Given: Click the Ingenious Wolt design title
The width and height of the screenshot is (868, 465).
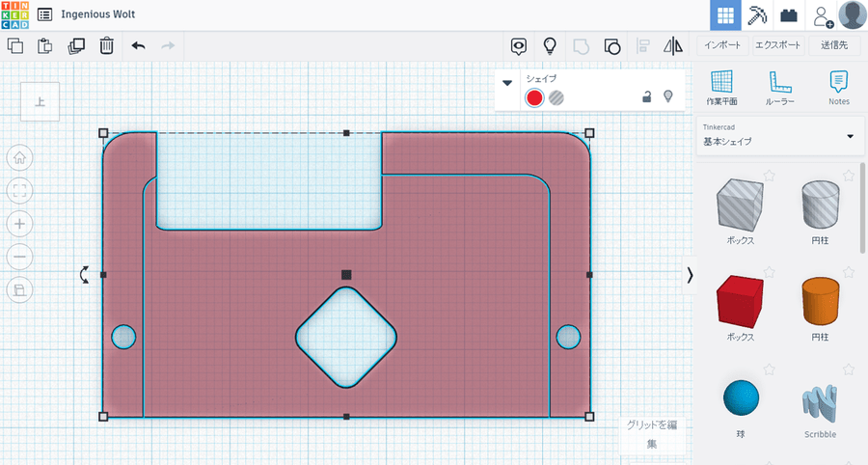Looking at the screenshot, I should 98,14.
